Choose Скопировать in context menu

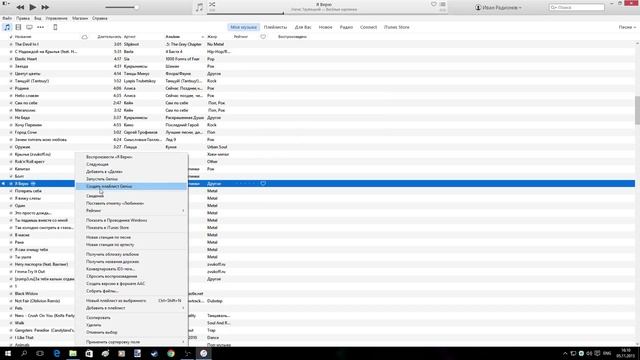131,318
